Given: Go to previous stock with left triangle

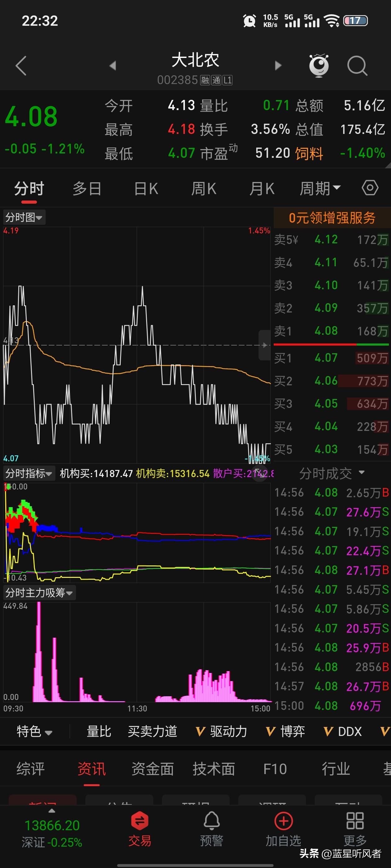Looking at the screenshot, I should pyautogui.click(x=113, y=65).
